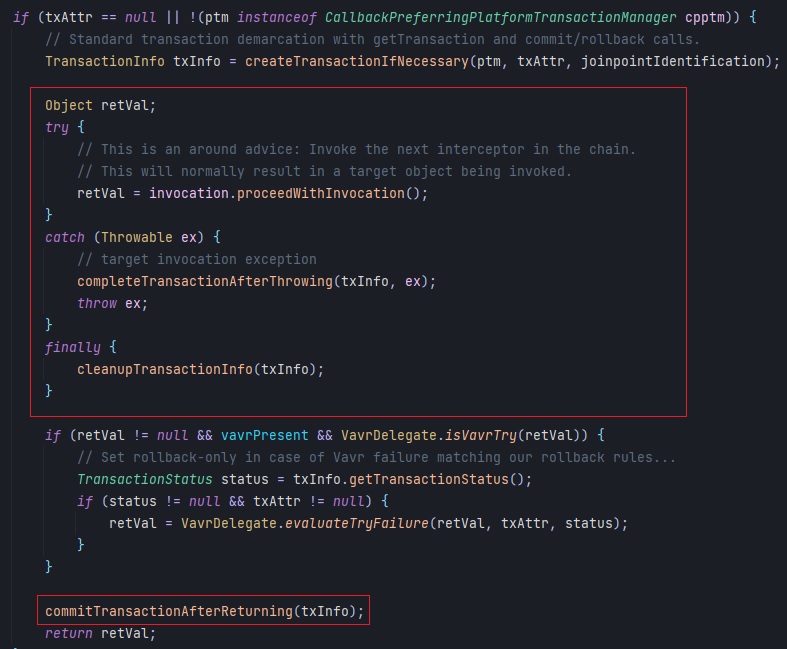Click txInfo.getTransactionStatus() call

click(412, 479)
